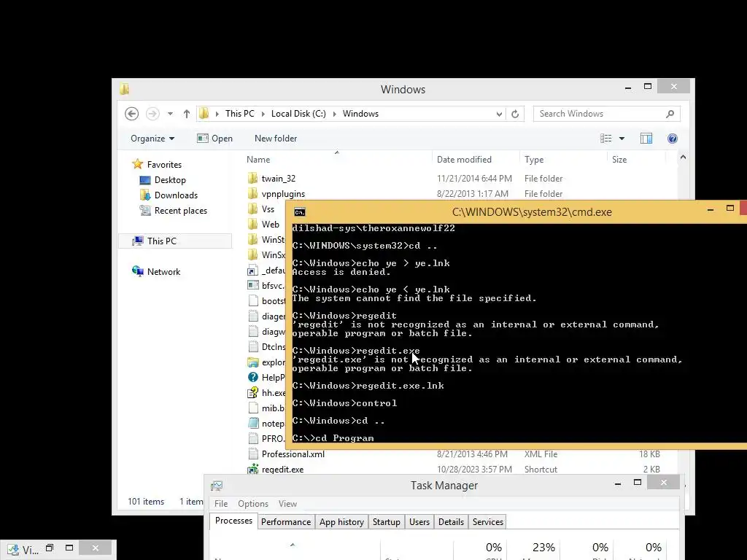Viewport: 747px width, 560px height.
Task: Select the HelpPane file icon
Action: [x=253, y=378]
